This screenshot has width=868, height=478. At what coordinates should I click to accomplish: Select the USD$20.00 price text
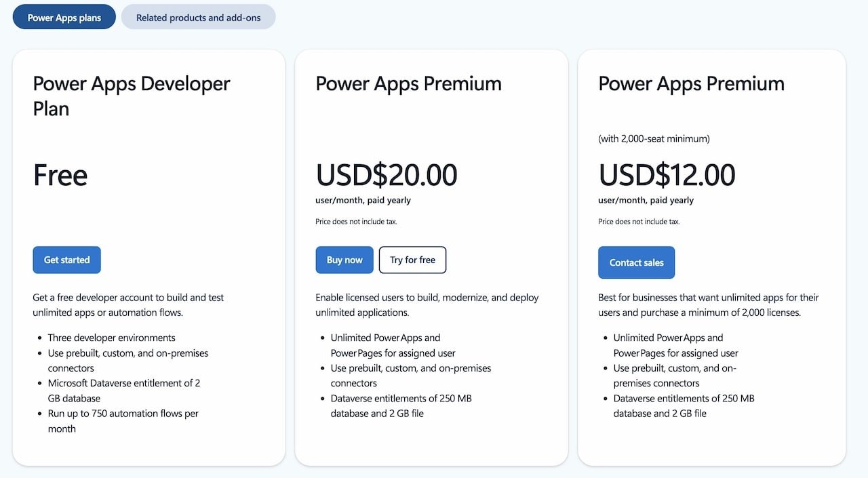[386, 175]
